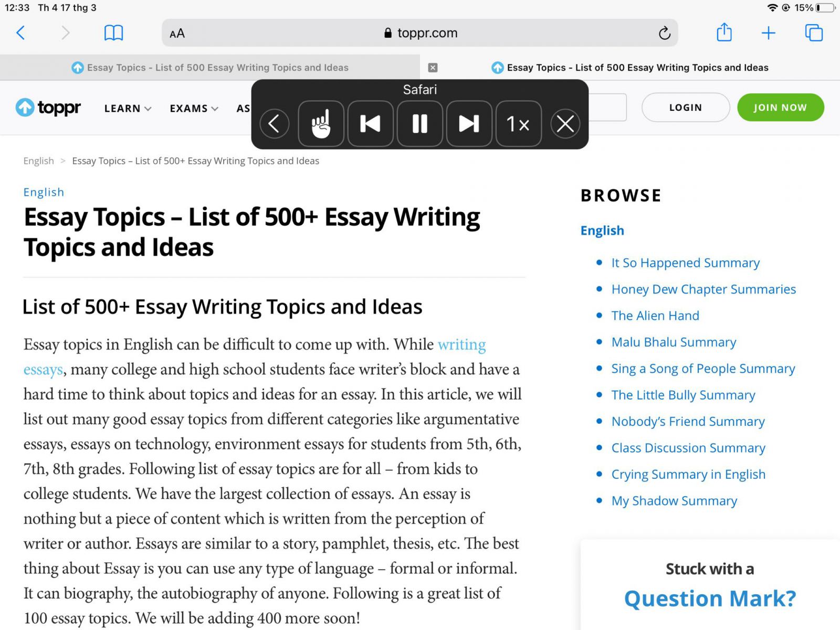The height and width of the screenshot is (630, 840).
Task: Add a new tab with plus icon
Action: pos(768,33)
